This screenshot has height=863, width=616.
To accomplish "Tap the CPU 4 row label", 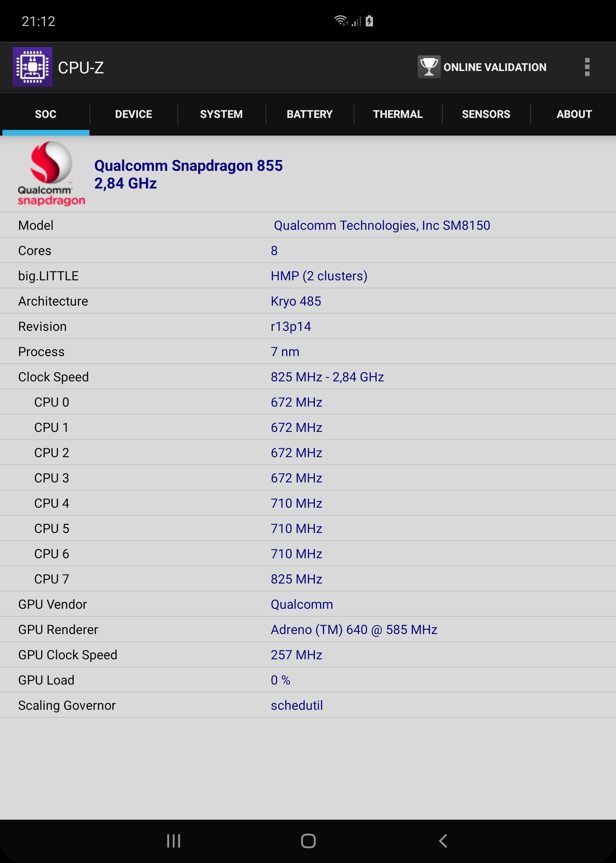I will click(x=52, y=503).
